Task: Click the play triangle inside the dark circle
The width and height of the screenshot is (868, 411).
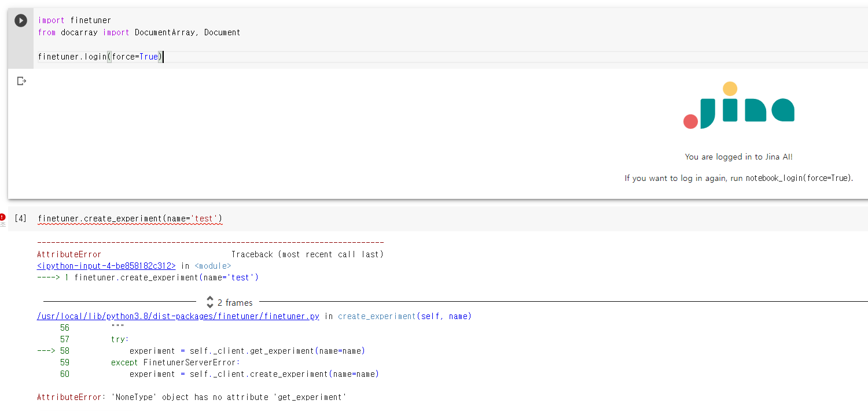Action: tap(20, 20)
